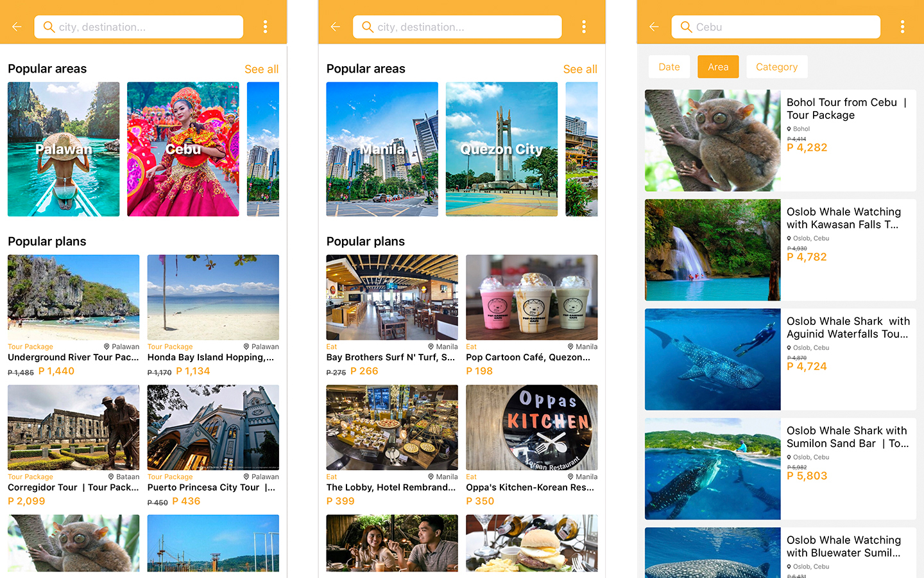Select the Date filter tab
Image resolution: width=924 pixels, height=578 pixels.
click(669, 67)
